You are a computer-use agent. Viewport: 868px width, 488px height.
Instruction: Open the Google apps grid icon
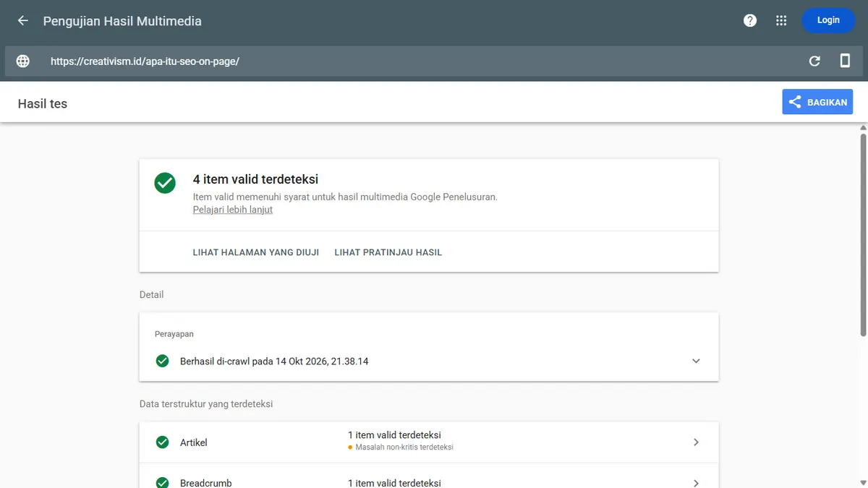point(781,20)
